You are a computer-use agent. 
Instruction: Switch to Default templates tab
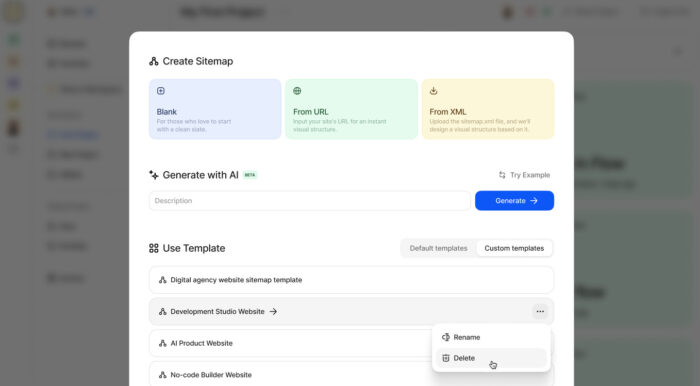(x=438, y=248)
